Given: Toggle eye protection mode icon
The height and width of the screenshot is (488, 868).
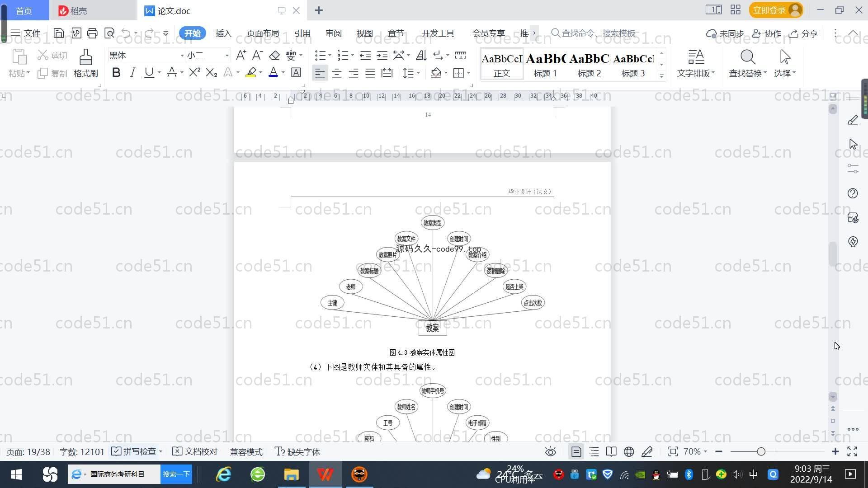Looking at the screenshot, I should [550, 451].
